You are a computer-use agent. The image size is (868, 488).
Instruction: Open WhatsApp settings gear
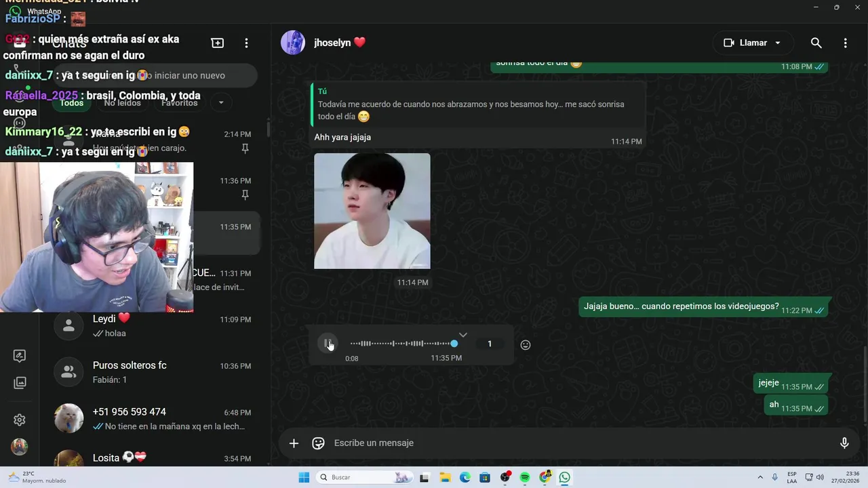(20, 420)
